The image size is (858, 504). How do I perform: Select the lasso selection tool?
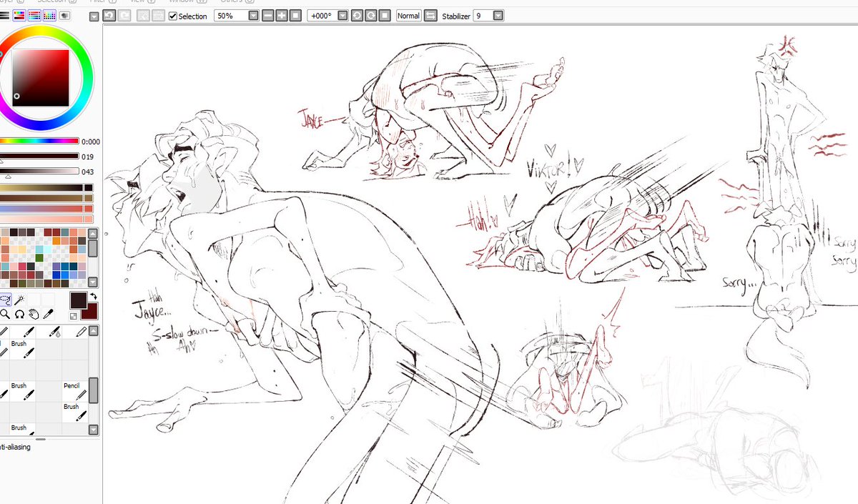pyautogui.click(x=6, y=300)
